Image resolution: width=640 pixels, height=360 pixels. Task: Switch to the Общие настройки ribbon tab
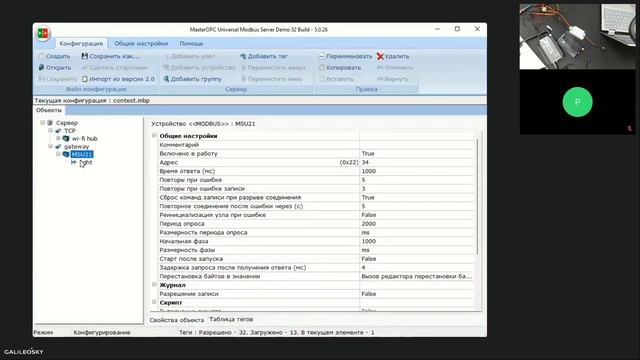click(141, 43)
